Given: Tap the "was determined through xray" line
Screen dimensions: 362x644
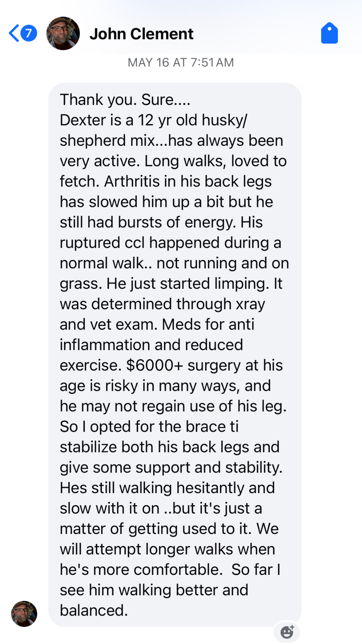Looking at the screenshot, I should pyautogui.click(x=162, y=304).
